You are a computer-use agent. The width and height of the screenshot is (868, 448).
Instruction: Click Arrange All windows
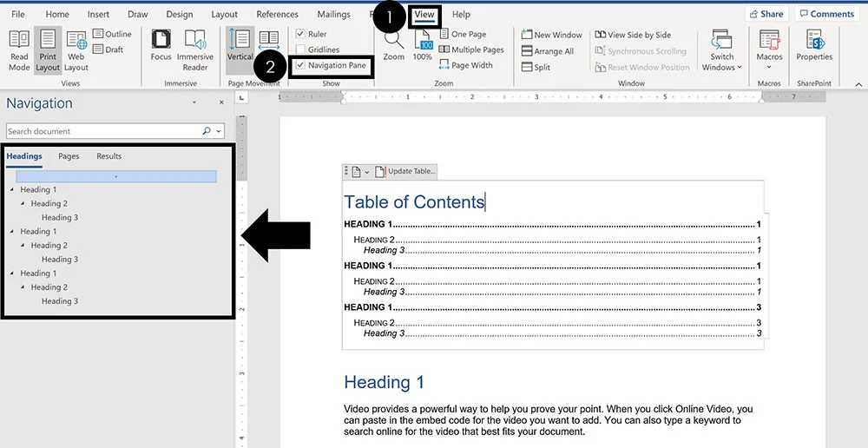point(548,51)
